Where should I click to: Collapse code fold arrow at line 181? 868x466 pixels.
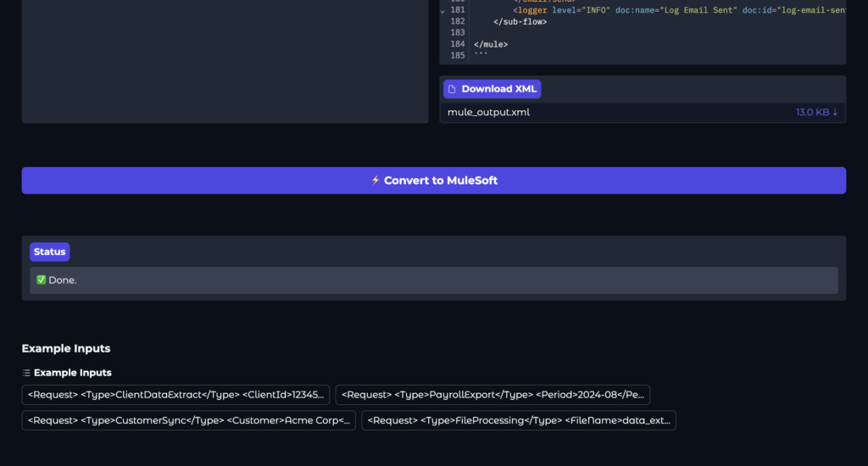(442, 11)
